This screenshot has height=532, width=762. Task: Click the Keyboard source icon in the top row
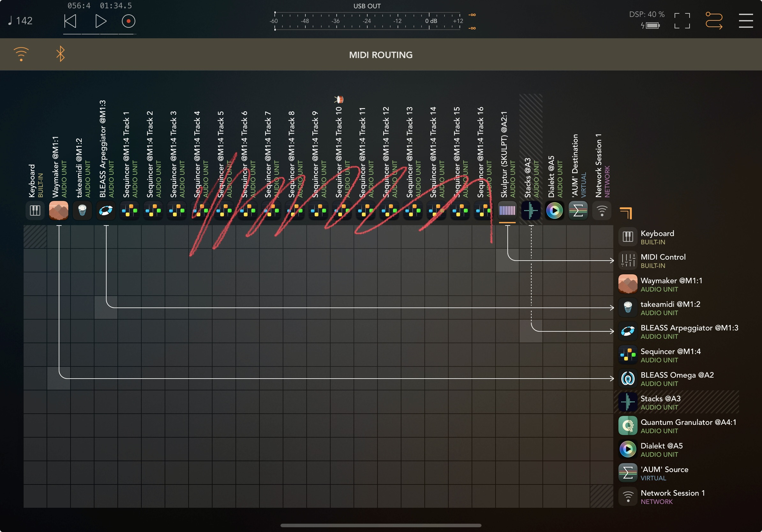point(35,210)
